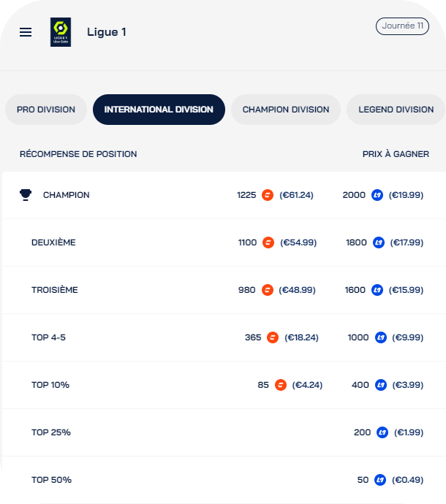Image resolution: width=446 pixels, height=504 pixels.
Task: Open the Champion Division tab
Action: [286, 110]
